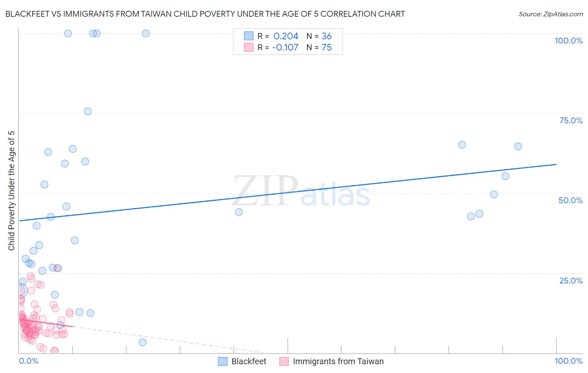Click the Immigrants from Taiwan legend swatch
Viewport: 588px width, 373px height.
(x=284, y=361)
